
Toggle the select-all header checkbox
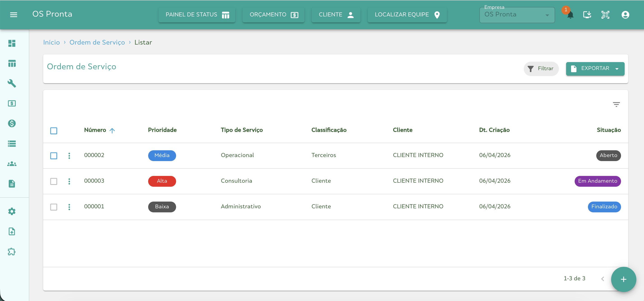click(54, 131)
